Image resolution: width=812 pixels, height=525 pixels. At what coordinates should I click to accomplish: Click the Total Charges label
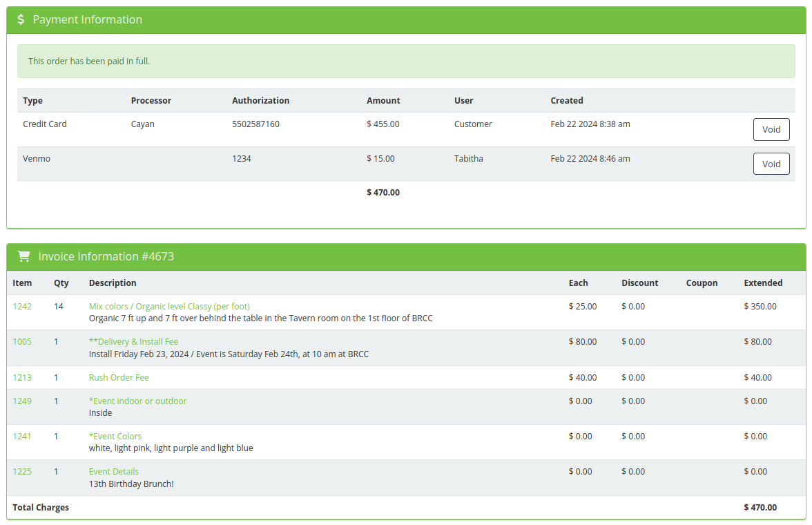point(40,507)
